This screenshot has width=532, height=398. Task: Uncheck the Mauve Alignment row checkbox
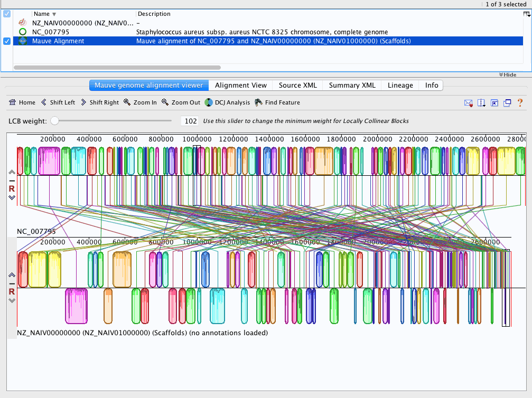click(7, 41)
